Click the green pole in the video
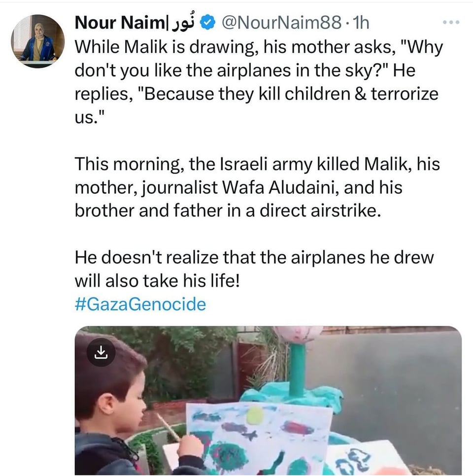473x476 pixels. click(297, 371)
